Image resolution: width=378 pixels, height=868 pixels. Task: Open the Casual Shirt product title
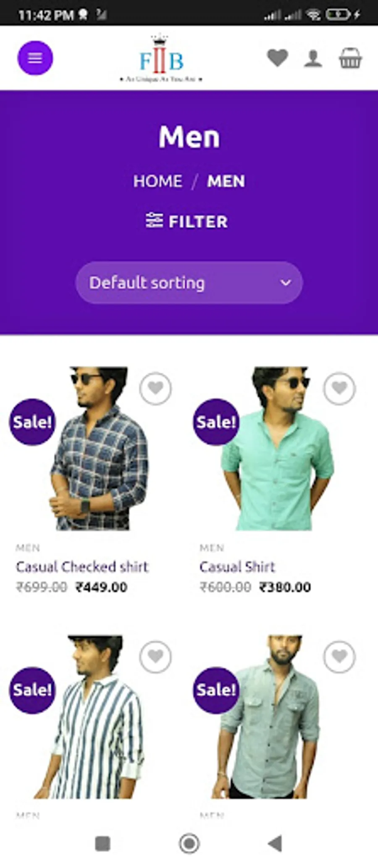tap(237, 567)
